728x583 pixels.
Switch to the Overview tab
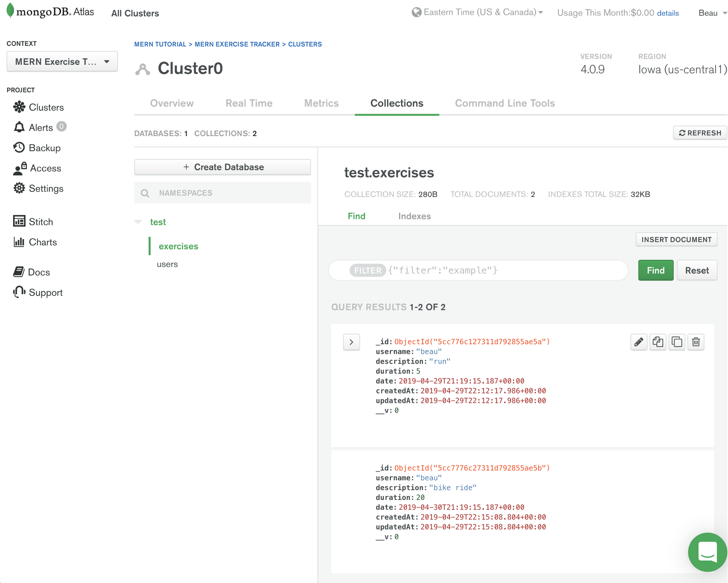tap(172, 103)
